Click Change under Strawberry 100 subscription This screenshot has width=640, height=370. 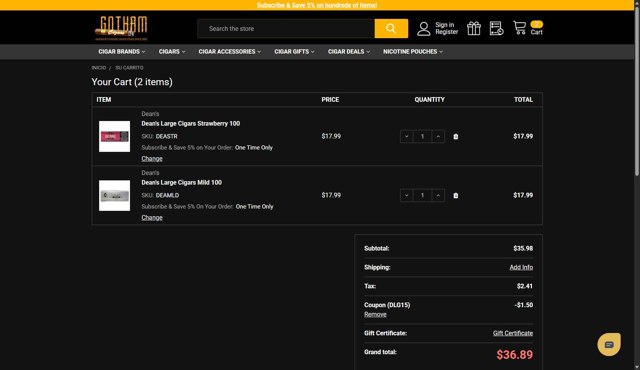coord(152,159)
